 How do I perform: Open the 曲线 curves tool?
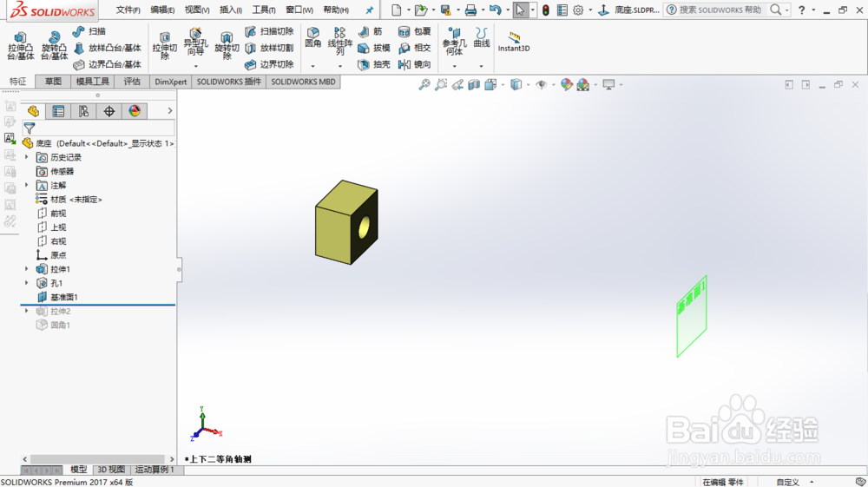482,37
